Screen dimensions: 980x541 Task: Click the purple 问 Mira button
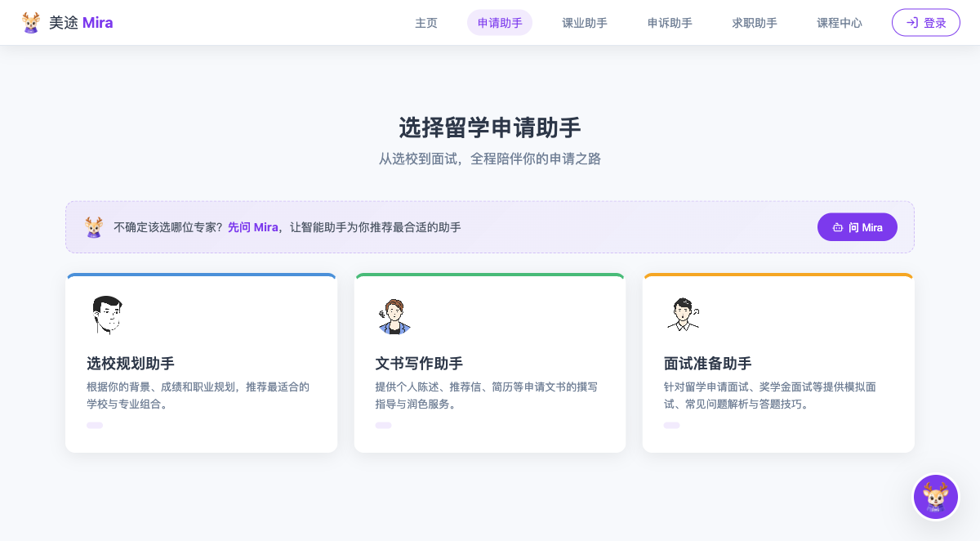[857, 227]
